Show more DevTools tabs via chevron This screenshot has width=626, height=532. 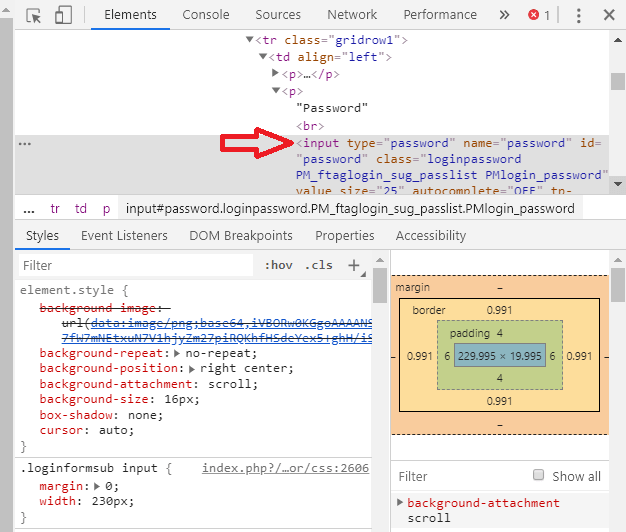(504, 15)
